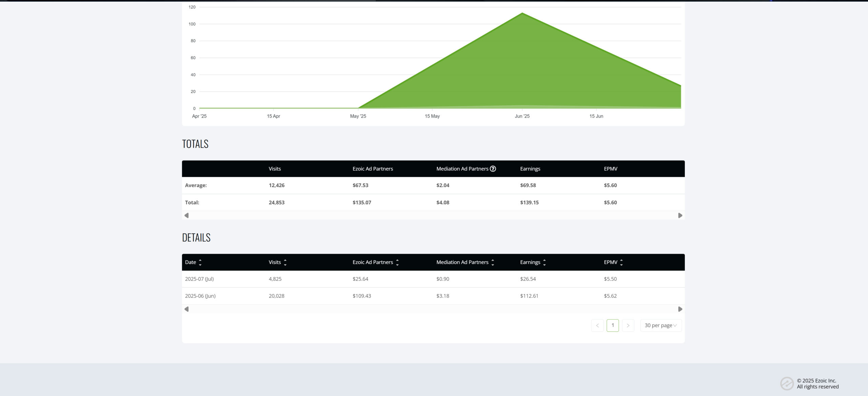The image size is (868, 396).
Task: Click the $109.43 Ezoic Ad Partners value
Action: [362, 296]
